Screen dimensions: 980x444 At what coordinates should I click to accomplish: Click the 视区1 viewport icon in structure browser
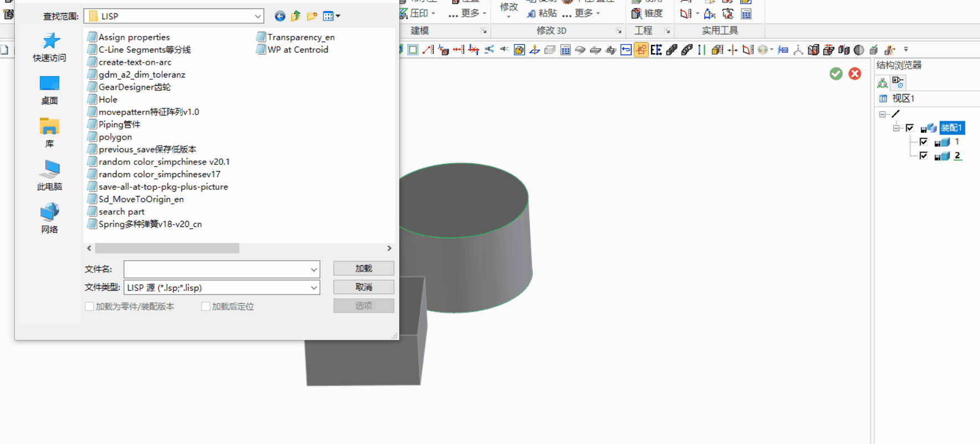pyautogui.click(x=883, y=99)
